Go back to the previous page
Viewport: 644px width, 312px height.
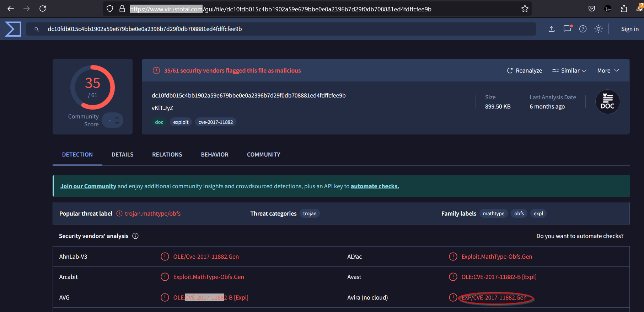tap(11, 9)
